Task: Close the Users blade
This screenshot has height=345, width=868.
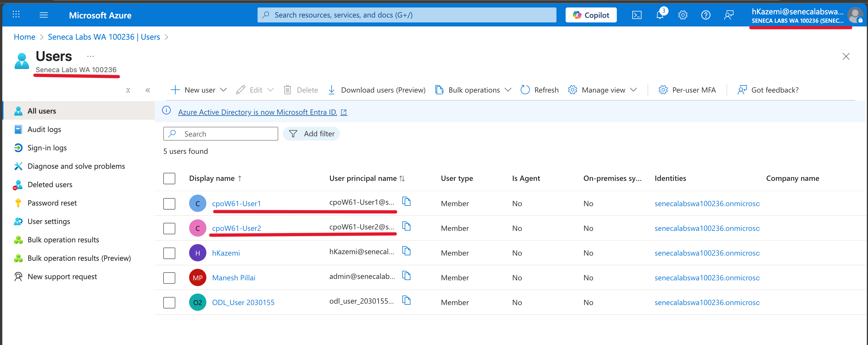Action: [x=846, y=56]
